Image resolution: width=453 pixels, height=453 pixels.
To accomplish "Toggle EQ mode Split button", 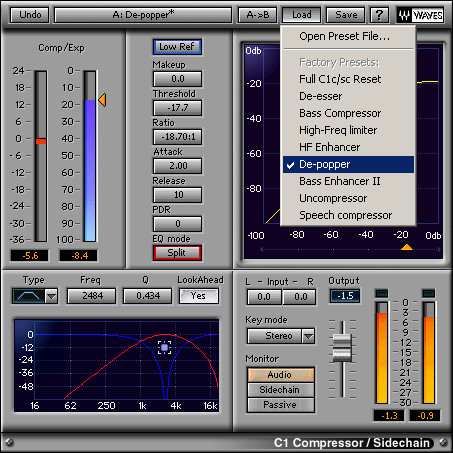I will click(x=177, y=253).
